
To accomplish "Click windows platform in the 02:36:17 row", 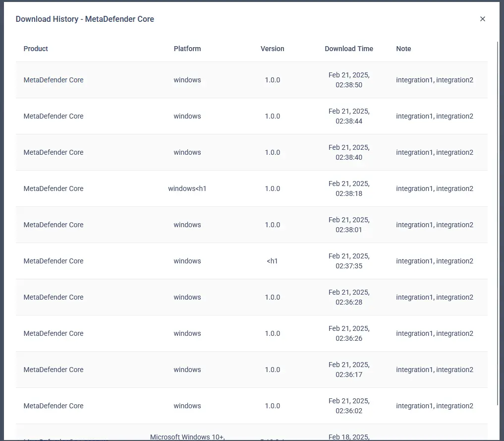I will (187, 370).
